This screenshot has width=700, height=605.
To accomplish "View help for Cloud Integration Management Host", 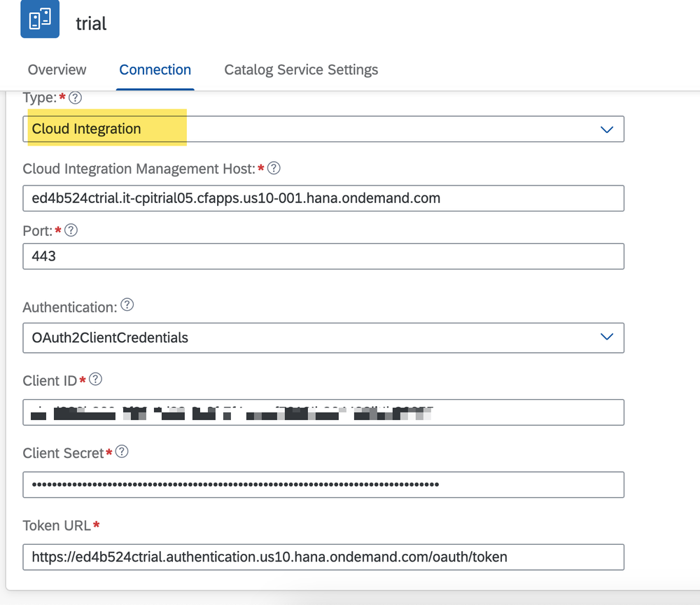I will tap(274, 168).
